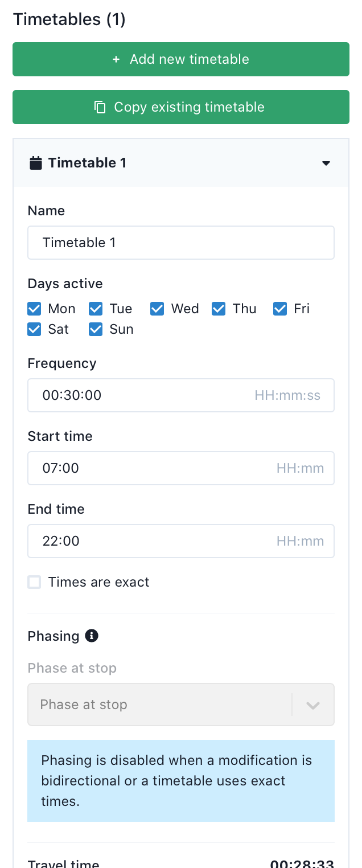Click the Start time input showing 07:00
This screenshot has width=362, height=868.
[180, 468]
